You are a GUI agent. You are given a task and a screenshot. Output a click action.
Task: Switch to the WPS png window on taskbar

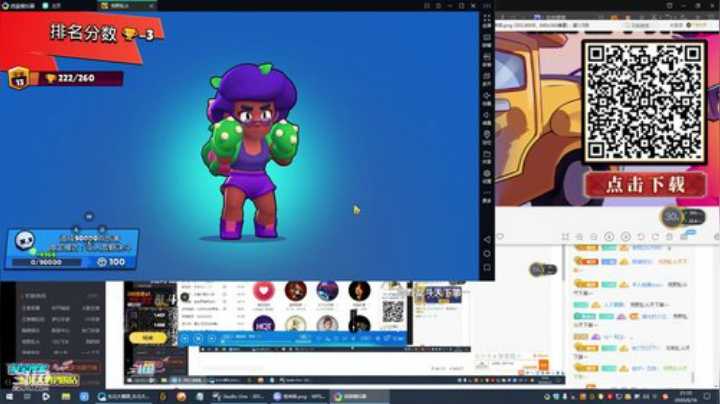click(299, 396)
